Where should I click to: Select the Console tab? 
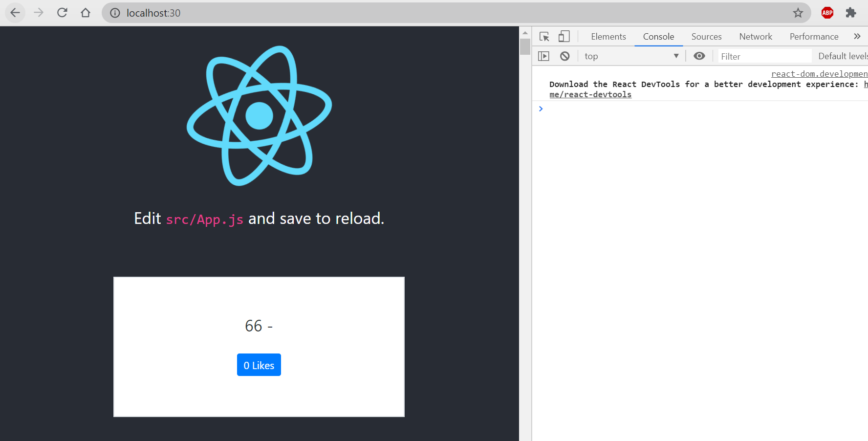coord(658,37)
